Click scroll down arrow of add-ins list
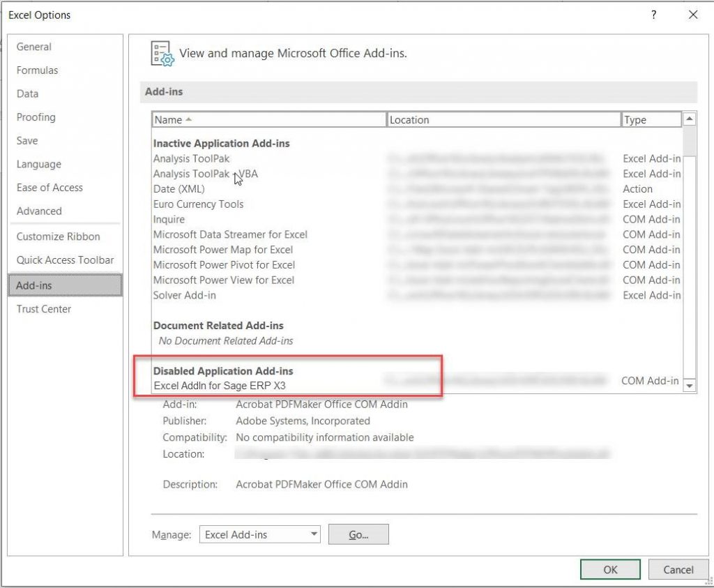Image resolution: width=714 pixels, height=588 pixels. tap(690, 385)
